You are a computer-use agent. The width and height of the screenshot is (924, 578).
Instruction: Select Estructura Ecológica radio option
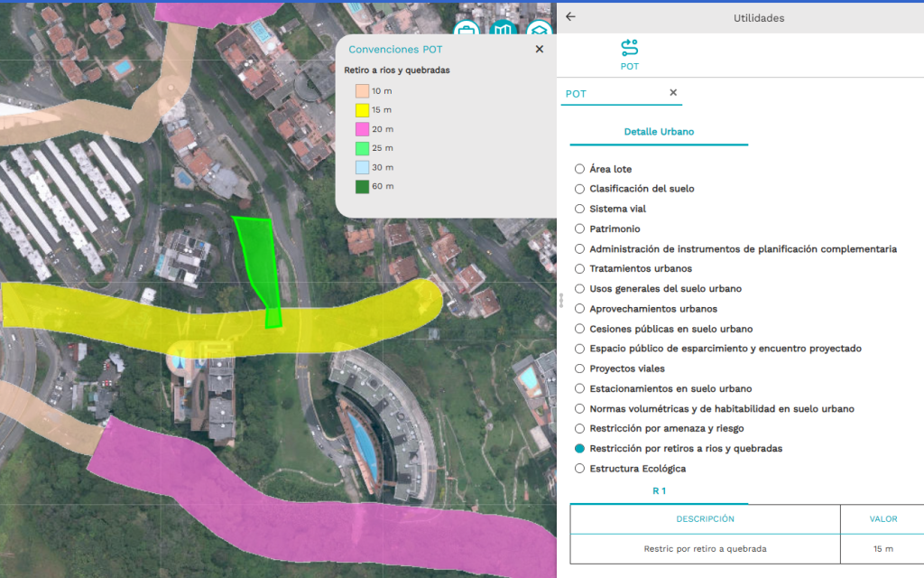click(x=579, y=469)
